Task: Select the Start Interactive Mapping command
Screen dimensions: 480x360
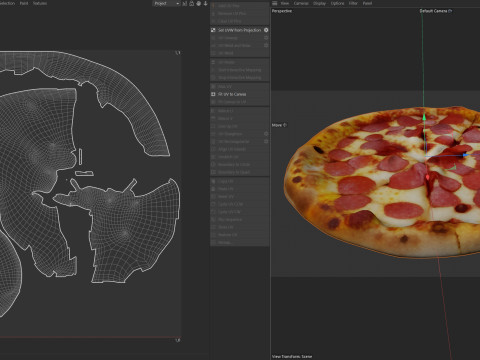Action: pos(239,70)
